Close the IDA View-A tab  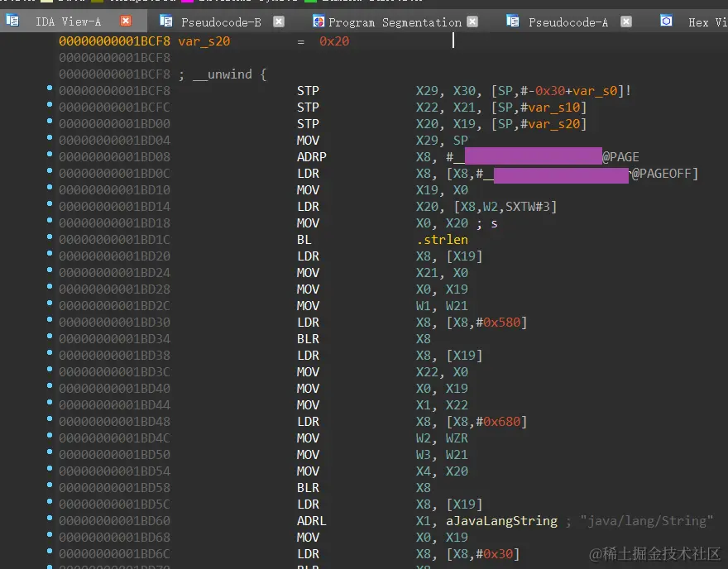click(x=126, y=21)
